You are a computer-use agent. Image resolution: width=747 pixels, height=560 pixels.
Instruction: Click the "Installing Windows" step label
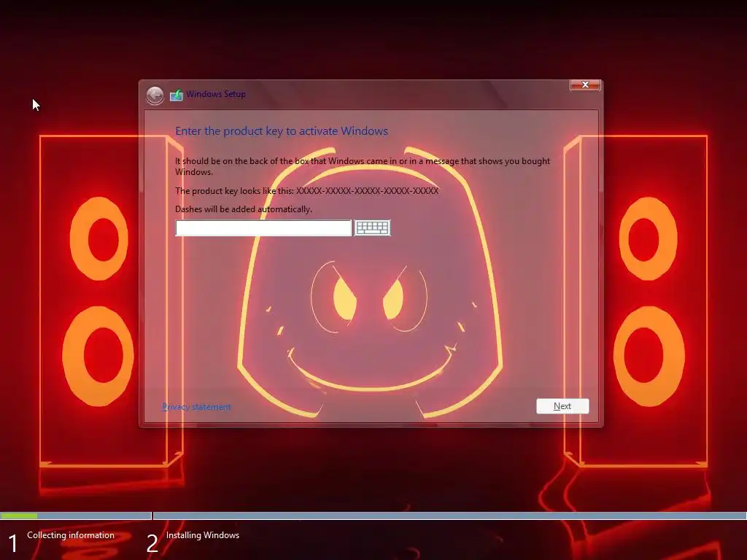(203, 535)
